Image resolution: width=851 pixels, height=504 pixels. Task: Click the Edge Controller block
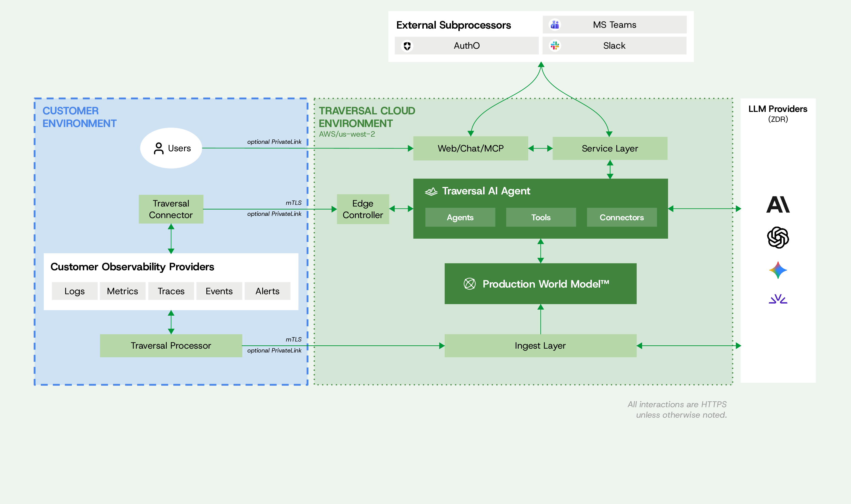[x=363, y=209]
